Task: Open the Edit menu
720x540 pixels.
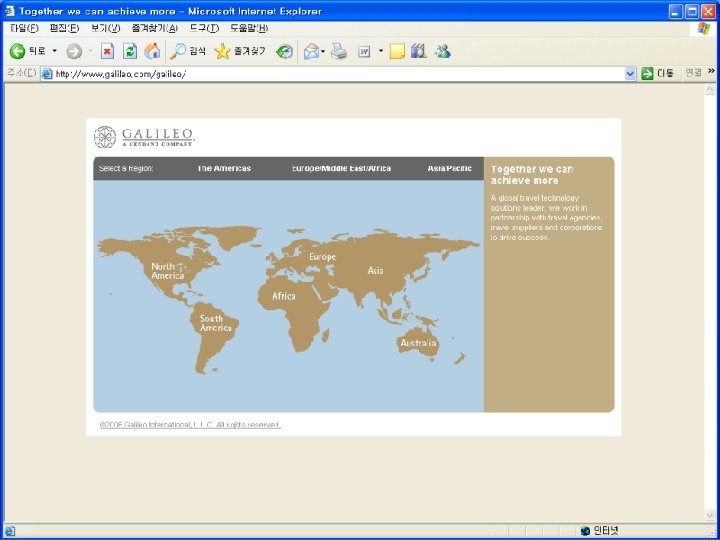Action: tap(64, 28)
